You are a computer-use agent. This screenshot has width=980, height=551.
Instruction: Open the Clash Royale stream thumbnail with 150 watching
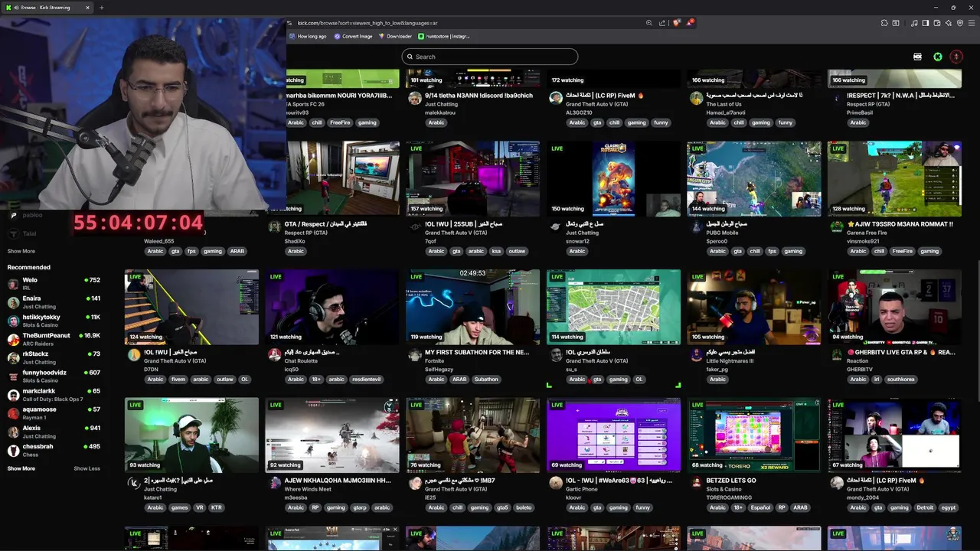click(x=613, y=178)
